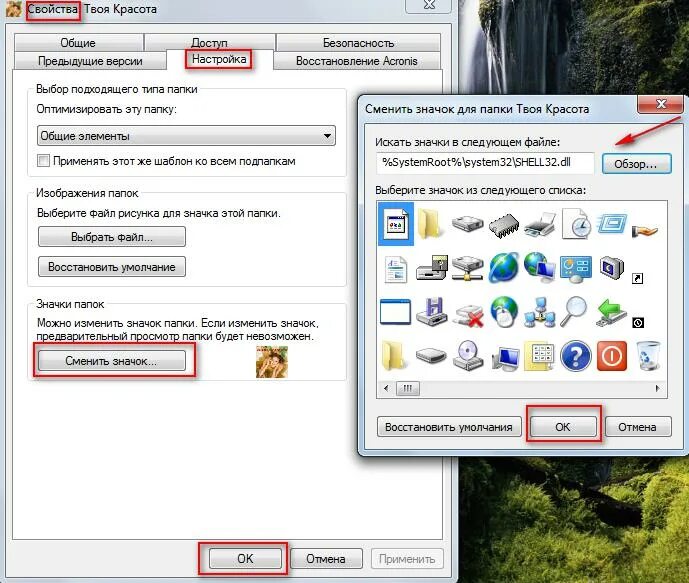689x583 pixels.
Task: Click Отмена in the change icon dialog
Action: click(638, 427)
